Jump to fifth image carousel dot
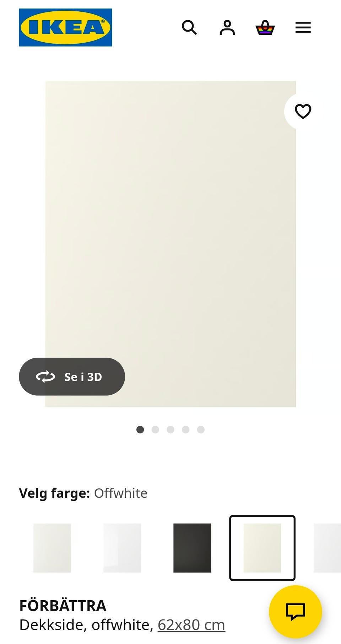This screenshot has height=644, width=341. click(x=201, y=429)
